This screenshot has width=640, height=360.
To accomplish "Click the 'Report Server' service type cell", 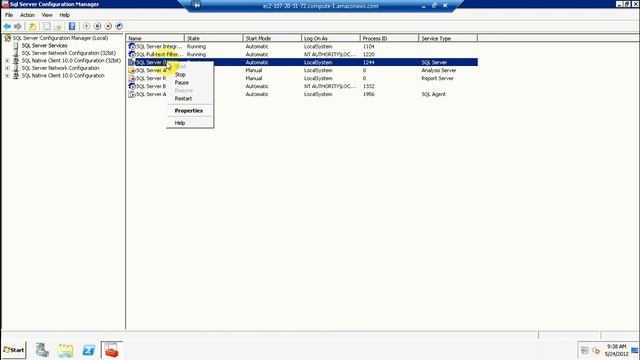I will 437,78.
